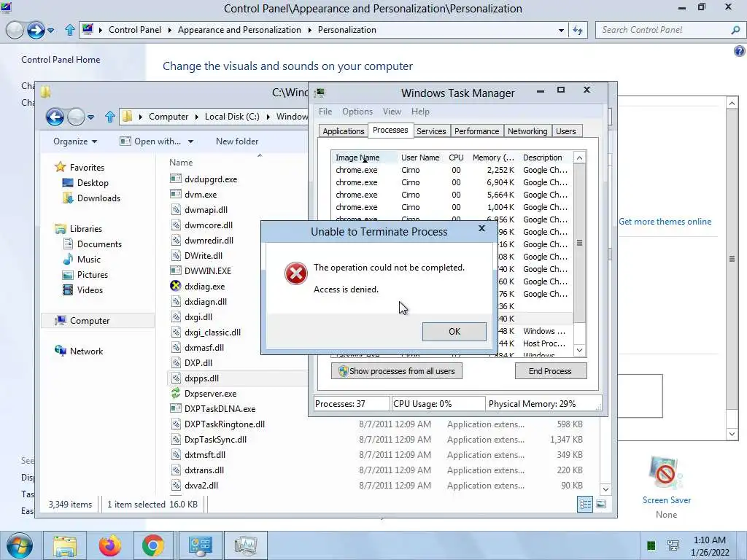Viewport: 747px width, 560px height.
Task: Select Favorites star icon in navigation pane
Action: coord(60,167)
